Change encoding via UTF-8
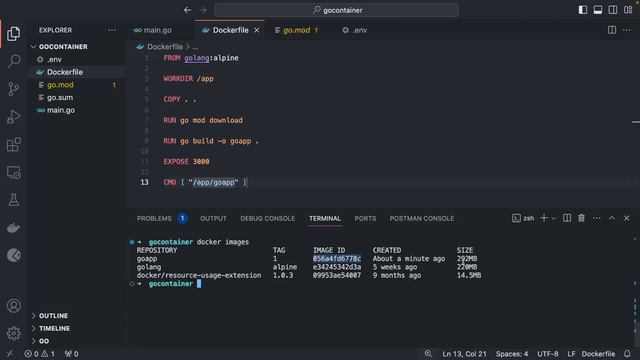The image size is (640, 360). pos(547,354)
